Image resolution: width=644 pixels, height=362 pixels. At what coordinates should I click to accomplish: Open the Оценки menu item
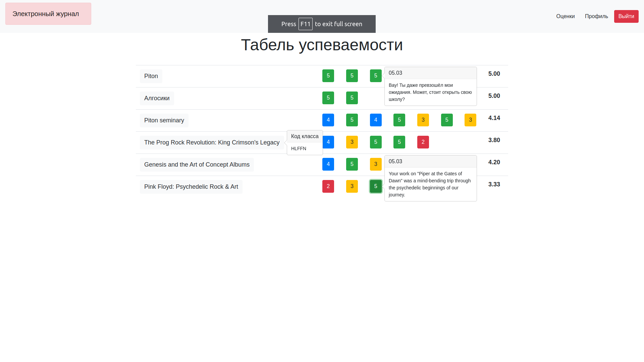565,16
